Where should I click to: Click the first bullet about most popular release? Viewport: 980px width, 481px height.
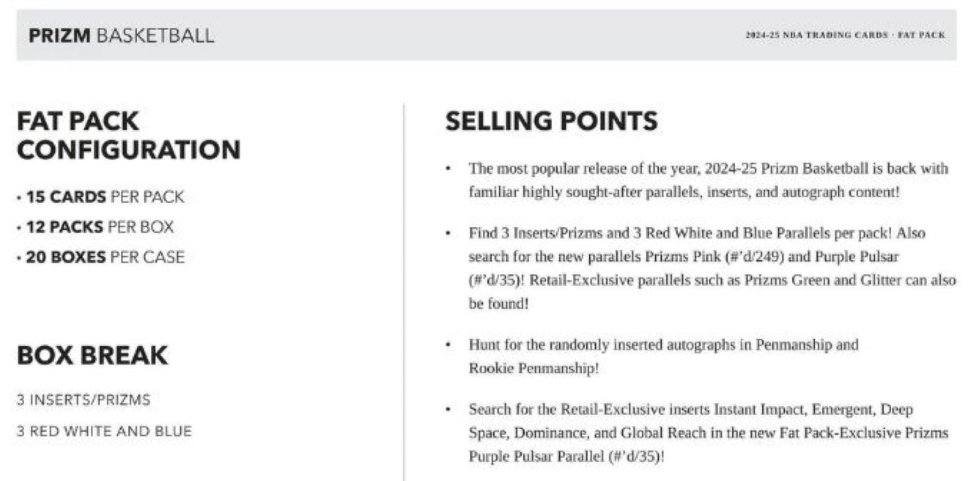tap(708, 180)
